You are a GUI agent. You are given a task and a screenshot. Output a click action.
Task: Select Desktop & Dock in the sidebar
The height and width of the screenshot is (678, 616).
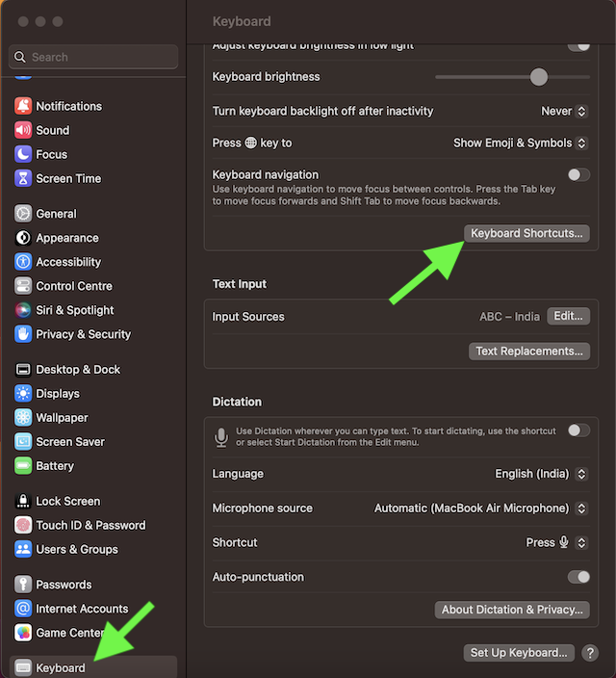[78, 370]
